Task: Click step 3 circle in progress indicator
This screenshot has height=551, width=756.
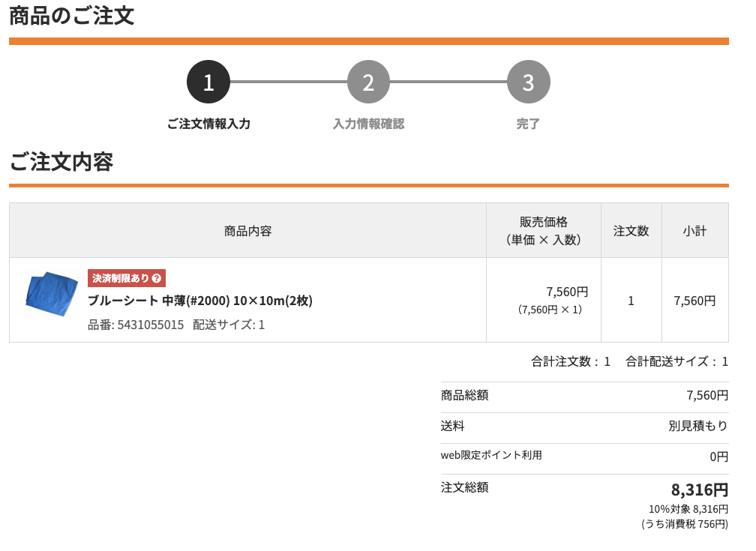Action: click(x=528, y=82)
